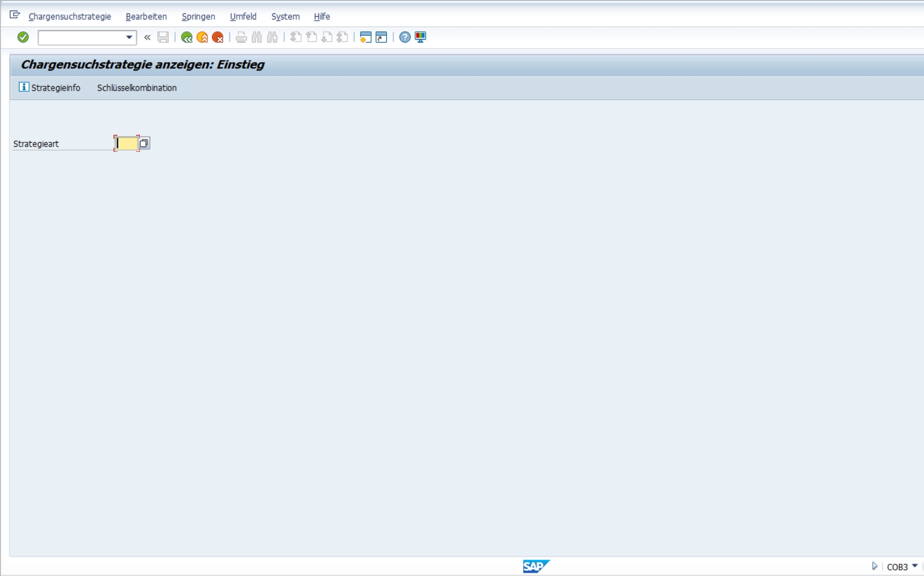Open the Chargensuchstrategie menu
The height and width of the screenshot is (576, 924).
point(70,17)
